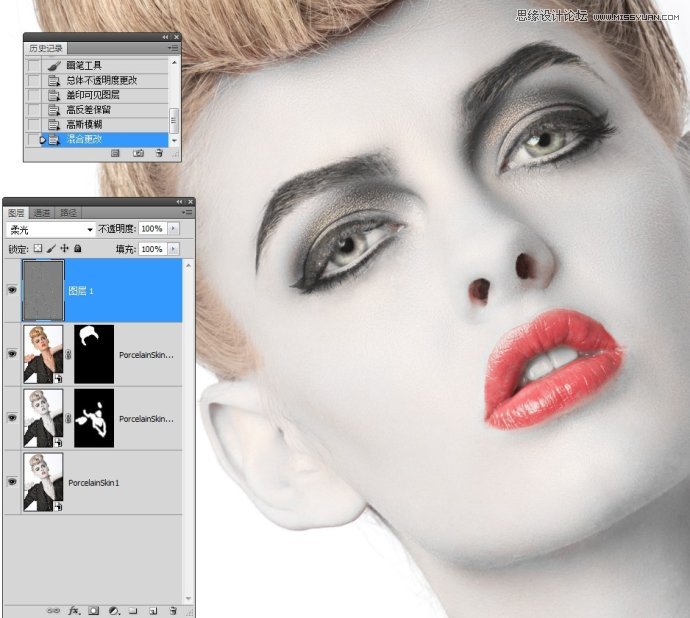Toggle lock transparent pixels box
Viewport: 690px width, 618px height.
tap(38, 248)
